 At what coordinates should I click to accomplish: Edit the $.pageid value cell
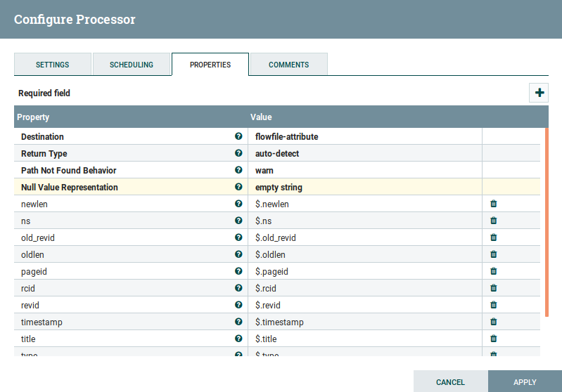click(365, 271)
